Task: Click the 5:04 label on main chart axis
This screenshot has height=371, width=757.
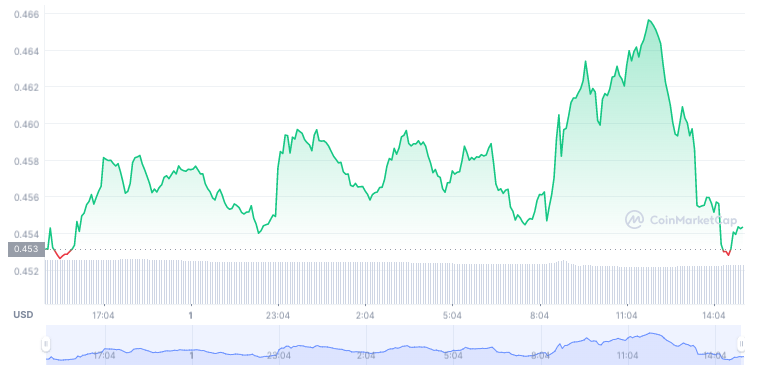Action: tap(452, 315)
